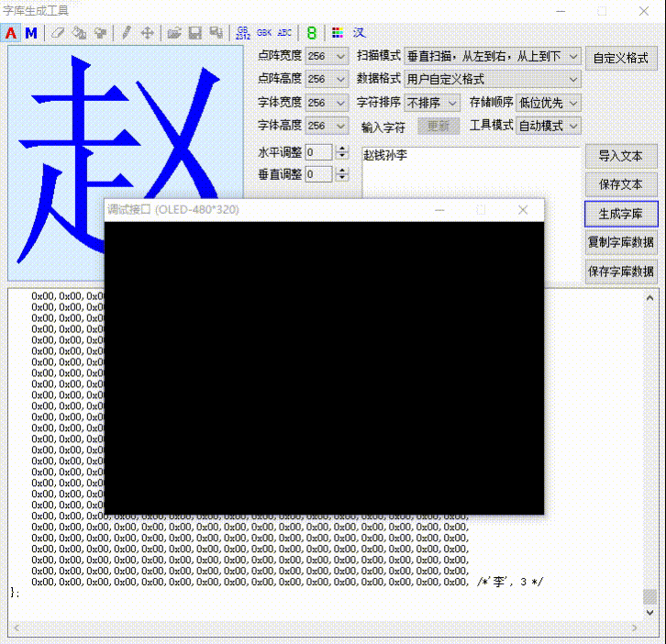Load the GB2312 character set
Viewport: 666px width, 644px height.
click(x=243, y=33)
